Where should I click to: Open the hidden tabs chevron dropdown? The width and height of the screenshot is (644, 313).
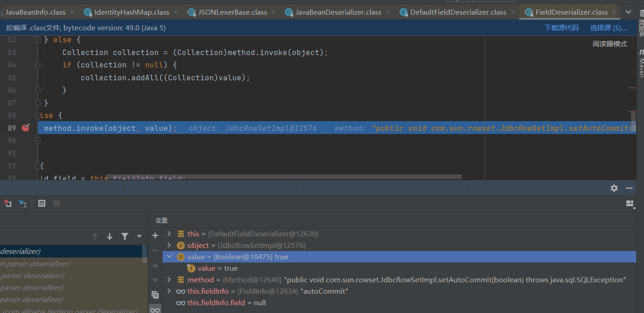628,12
